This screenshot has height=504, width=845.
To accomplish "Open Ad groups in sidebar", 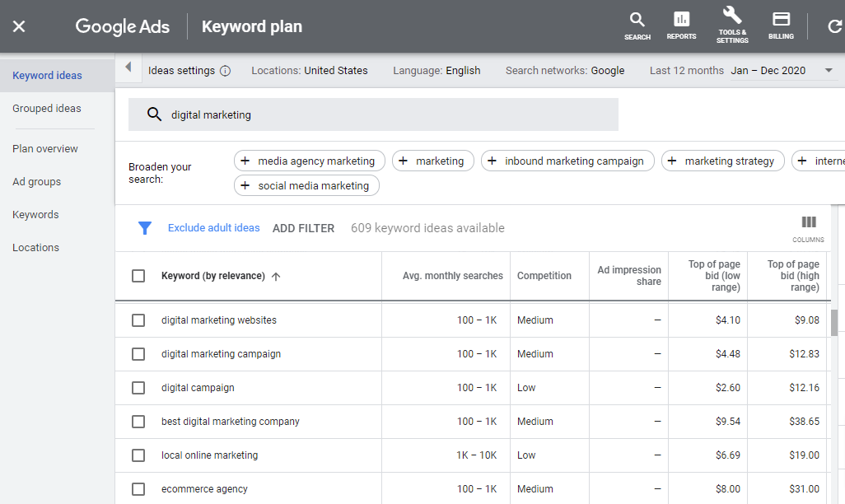I will click(36, 182).
